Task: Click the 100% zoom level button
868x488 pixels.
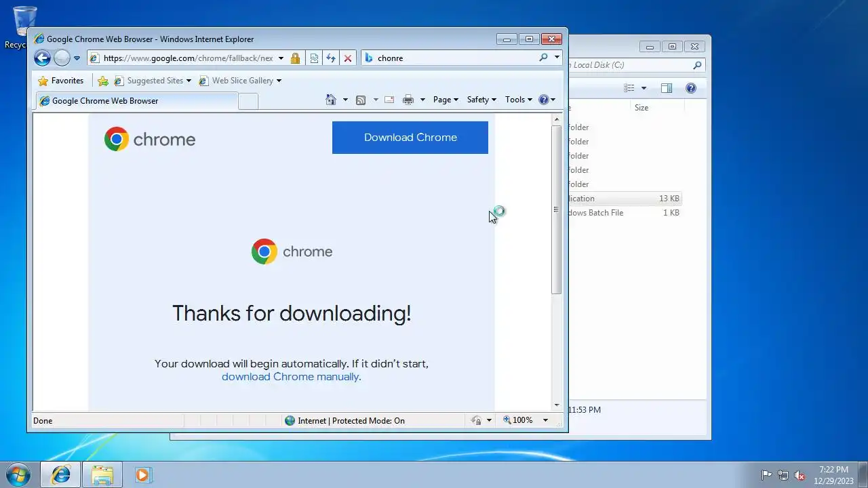Action: click(518, 420)
